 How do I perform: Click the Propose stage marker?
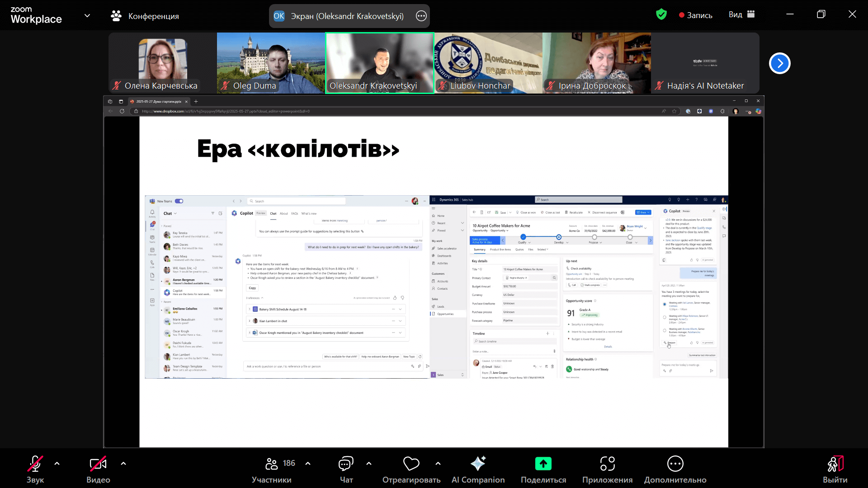tap(594, 237)
